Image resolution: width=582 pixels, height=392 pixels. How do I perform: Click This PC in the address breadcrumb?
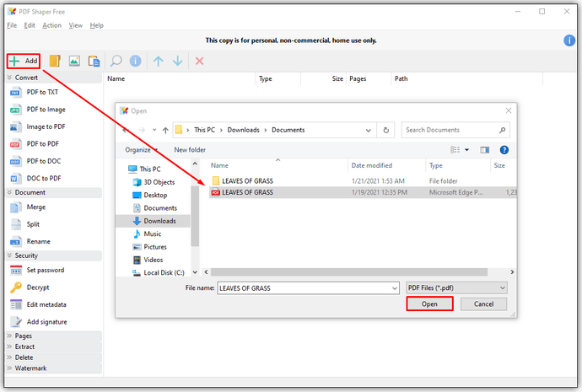click(x=204, y=130)
